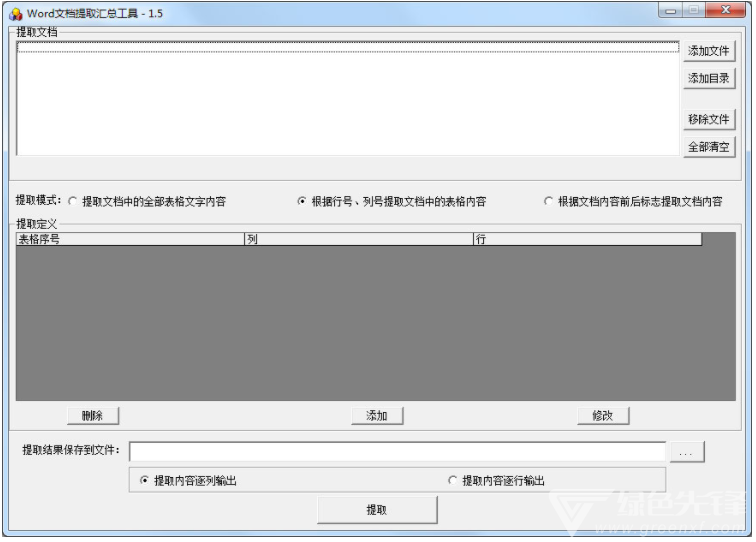Click the 添加 button under 提取定义

377,416
